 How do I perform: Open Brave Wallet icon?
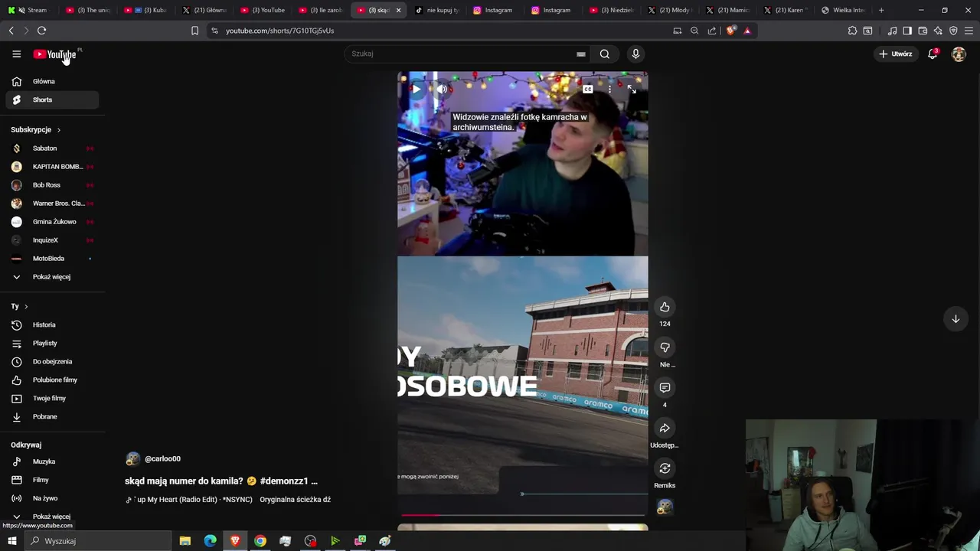(x=923, y=31)
